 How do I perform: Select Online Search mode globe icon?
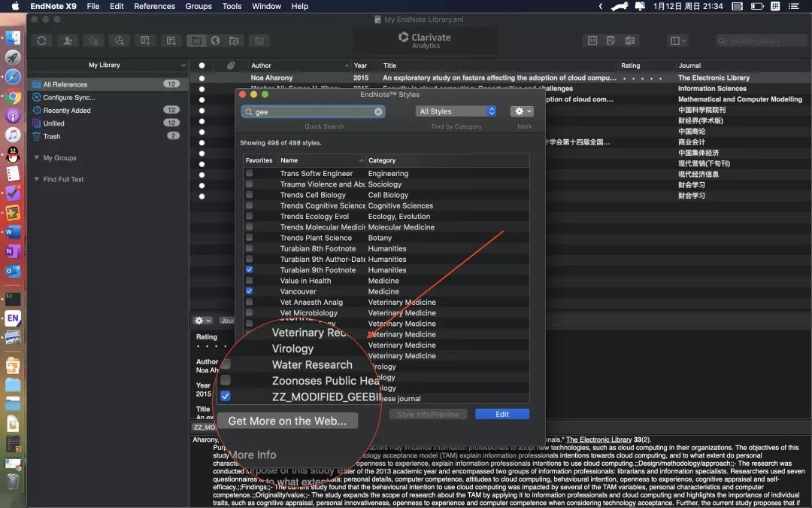pos(216,41)
